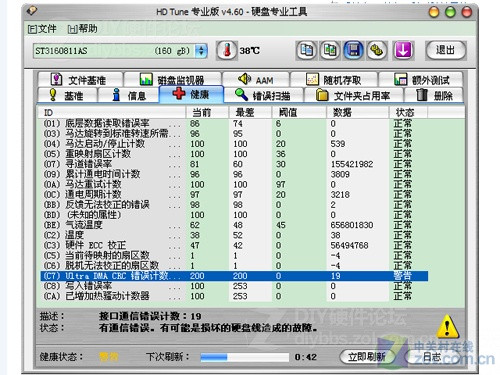This screenshot has width=500, height=375.
Task: Select the (BE) 气流温度 row
Action: click(234, 225)
